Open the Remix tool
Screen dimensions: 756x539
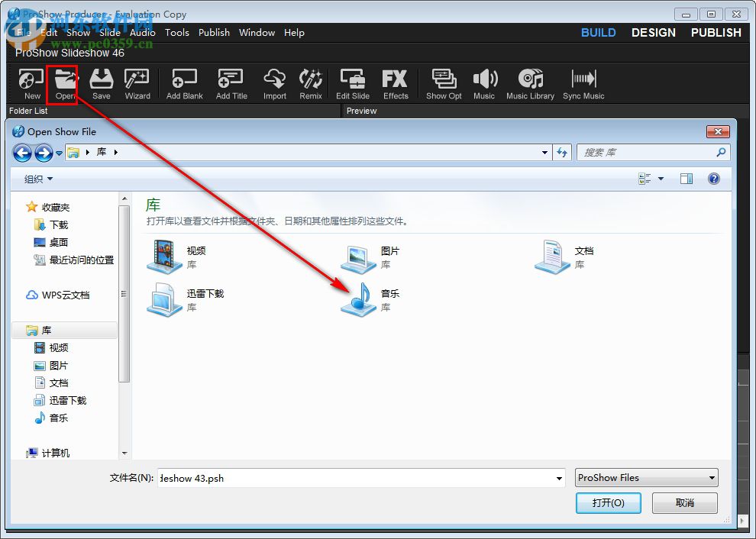pyautogui.click(x=311, y=82)
